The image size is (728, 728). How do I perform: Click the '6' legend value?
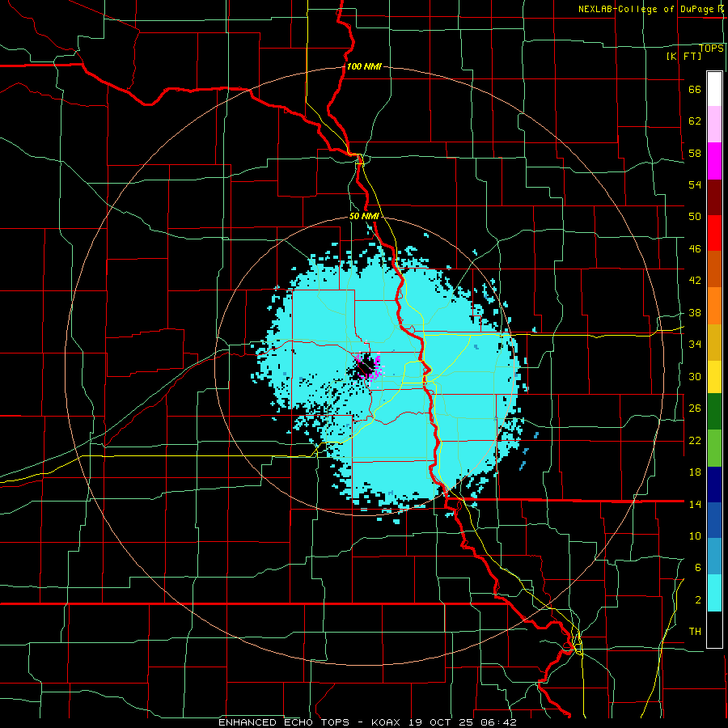coord(697,568)
